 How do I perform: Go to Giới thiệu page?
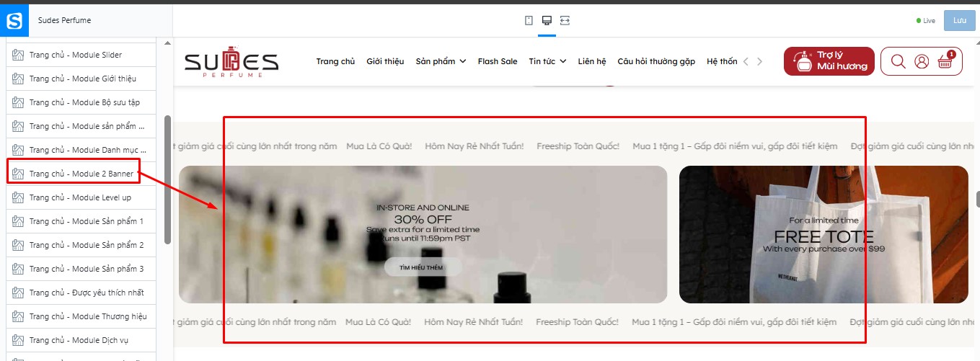(385, 61)
